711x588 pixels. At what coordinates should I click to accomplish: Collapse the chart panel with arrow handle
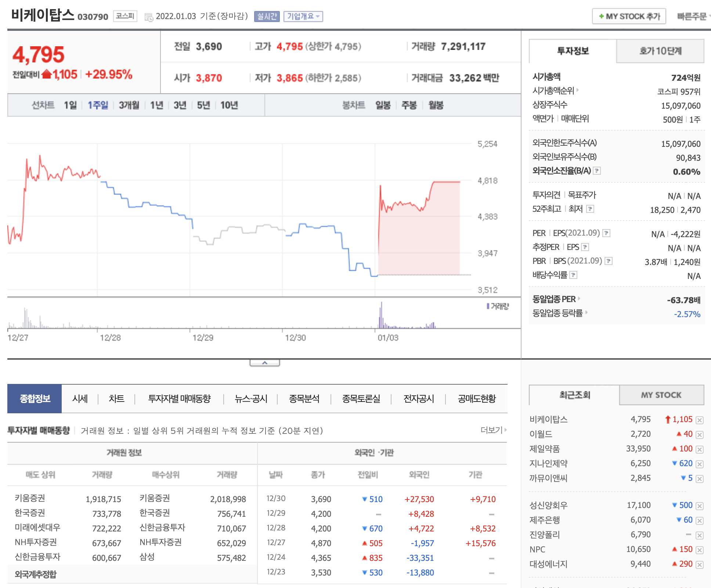point(265,363)
